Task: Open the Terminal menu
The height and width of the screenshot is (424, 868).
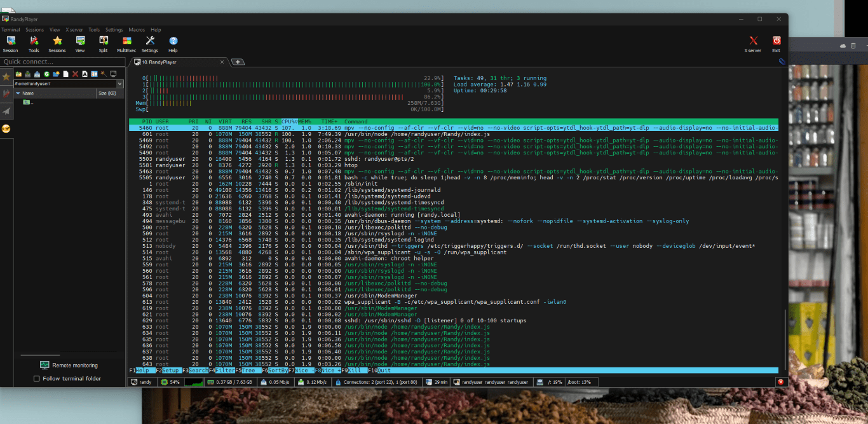Action: (11, 30)
